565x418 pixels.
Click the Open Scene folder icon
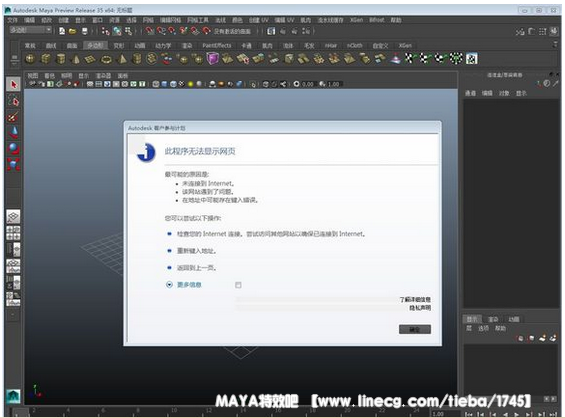coord(72,31)
